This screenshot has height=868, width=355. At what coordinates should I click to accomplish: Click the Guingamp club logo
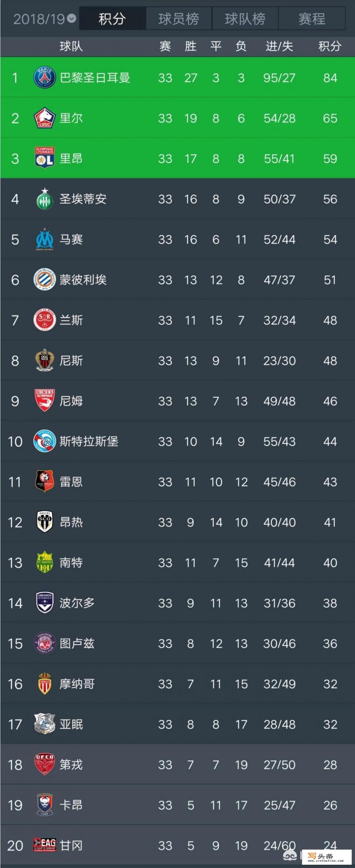tap(44, 846)
